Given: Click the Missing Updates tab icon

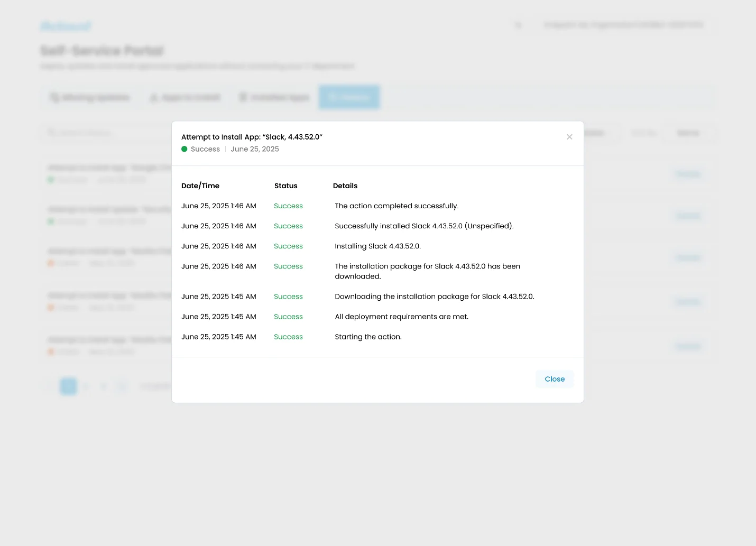Looking at the screenshot, I should tap(54, 97).
